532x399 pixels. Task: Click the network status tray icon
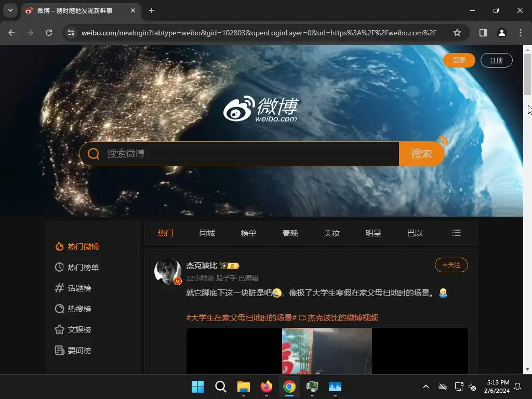click(x=459, y=387)
